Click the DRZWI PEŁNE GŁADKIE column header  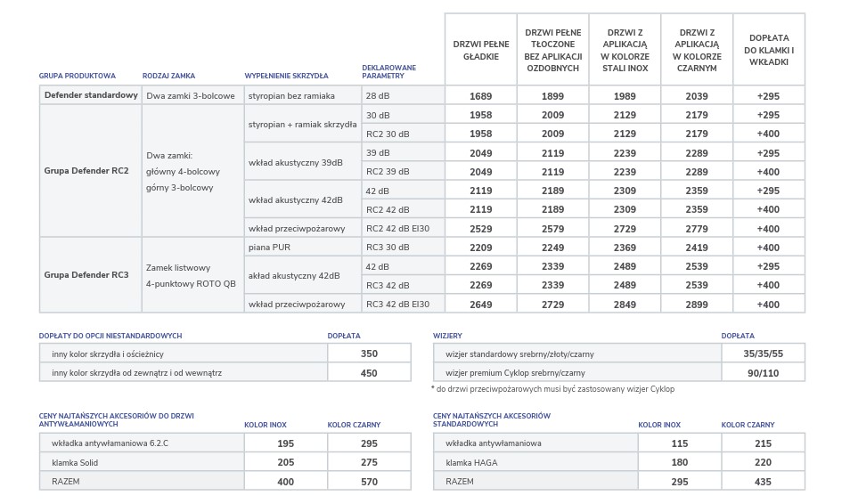point(480,50)
